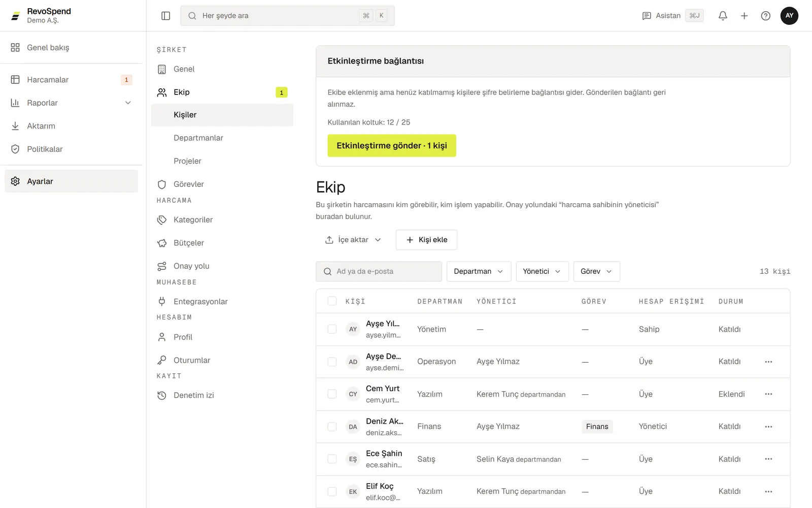This screenshot has width=812, height=508.
Task: Expand the Raporlar menu chevron
Action: [x=128, y=103]
